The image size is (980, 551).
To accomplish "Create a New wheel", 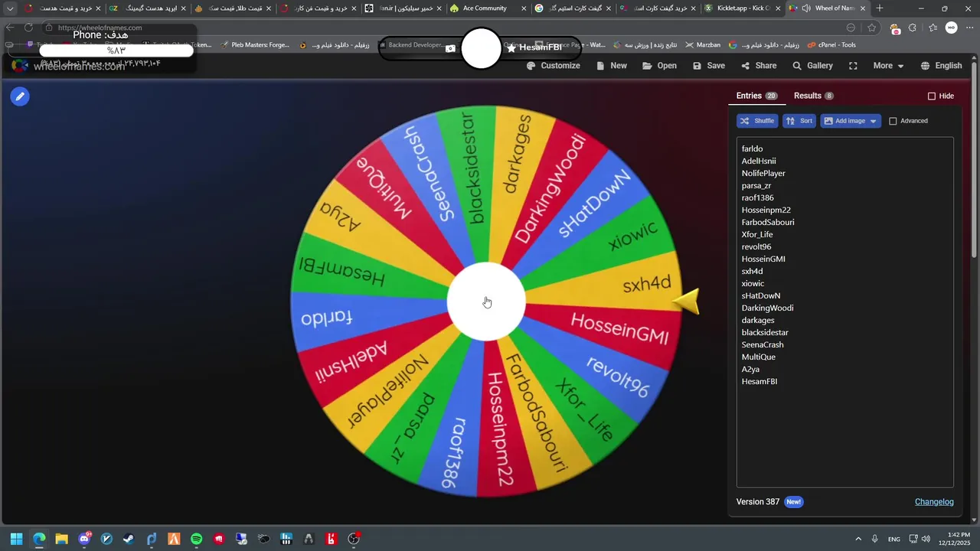I will pyautogui.click(x=612, y=66).
